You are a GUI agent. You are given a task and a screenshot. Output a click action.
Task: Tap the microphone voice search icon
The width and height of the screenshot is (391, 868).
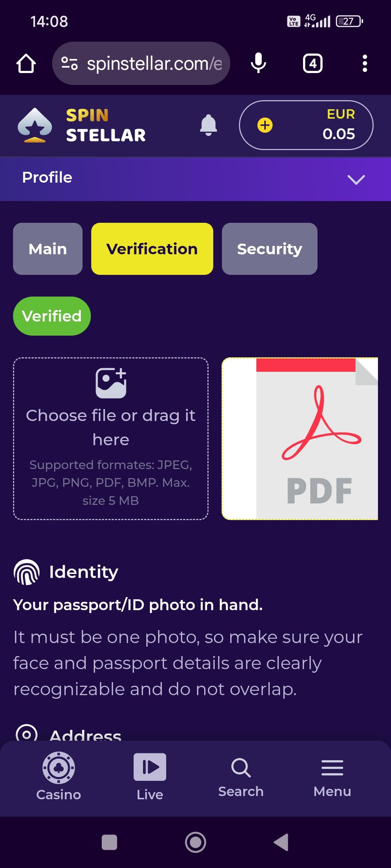coord(258,63)
